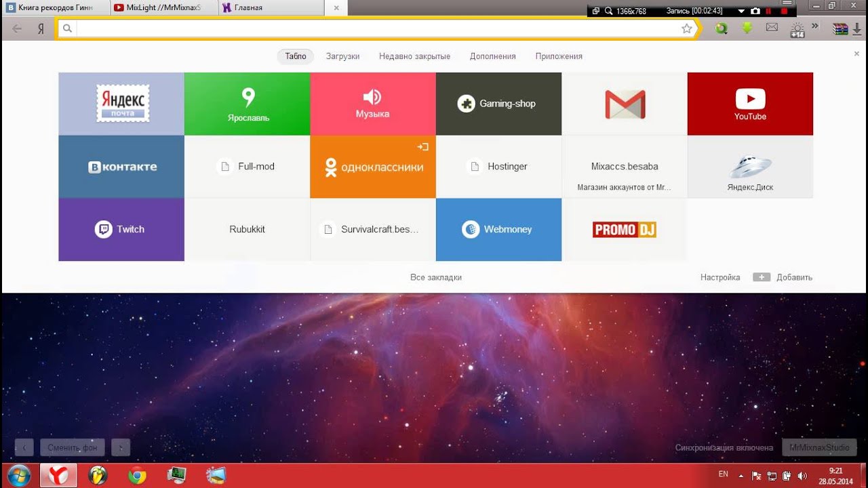Click Yandex Browser taskbar icon

pyautogui.click(x=58, y=475)
